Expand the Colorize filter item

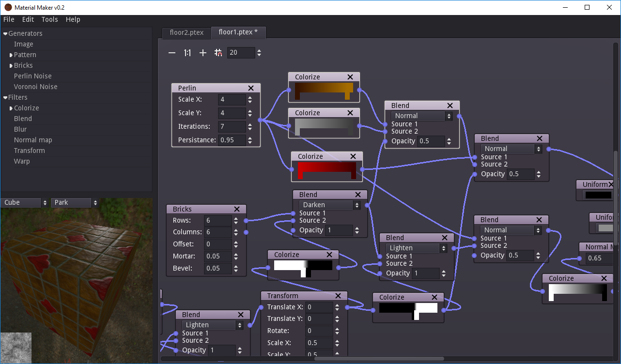11,108
